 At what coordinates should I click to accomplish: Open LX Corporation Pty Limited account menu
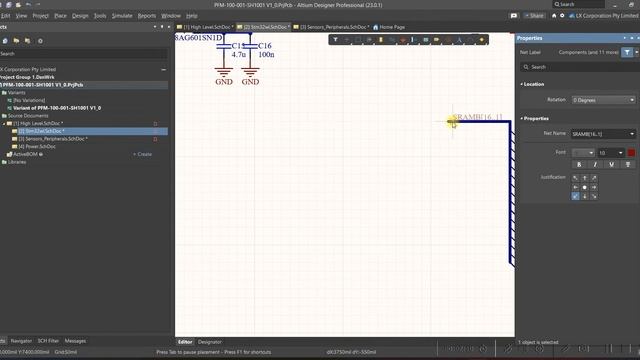click(x=604, y=16)
